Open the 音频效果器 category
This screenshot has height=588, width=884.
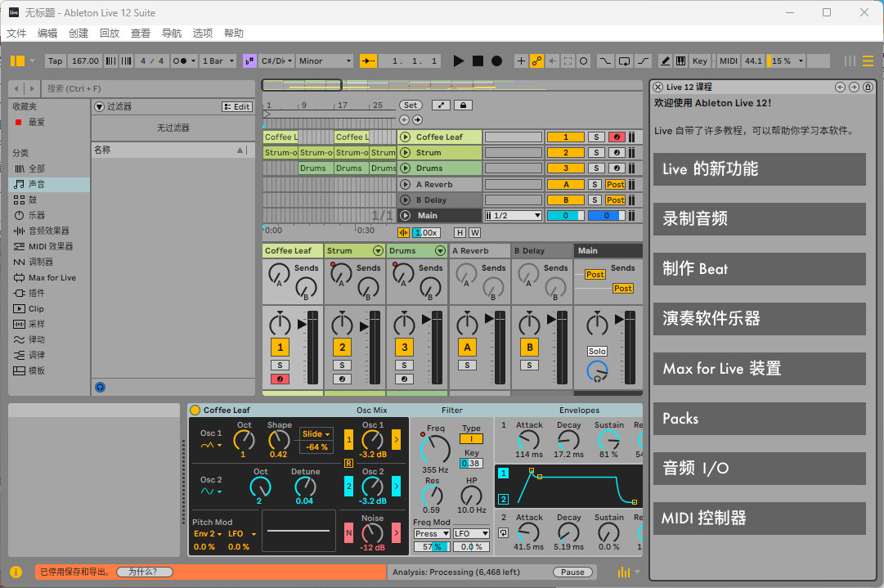pyautogui.click(x=49, y=231)
